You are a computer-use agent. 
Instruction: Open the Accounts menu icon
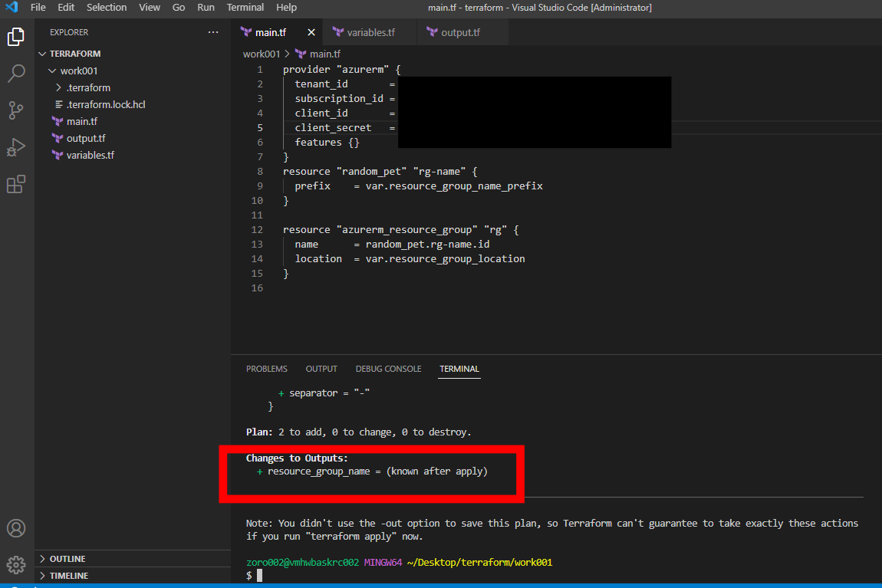click(16, 528)
